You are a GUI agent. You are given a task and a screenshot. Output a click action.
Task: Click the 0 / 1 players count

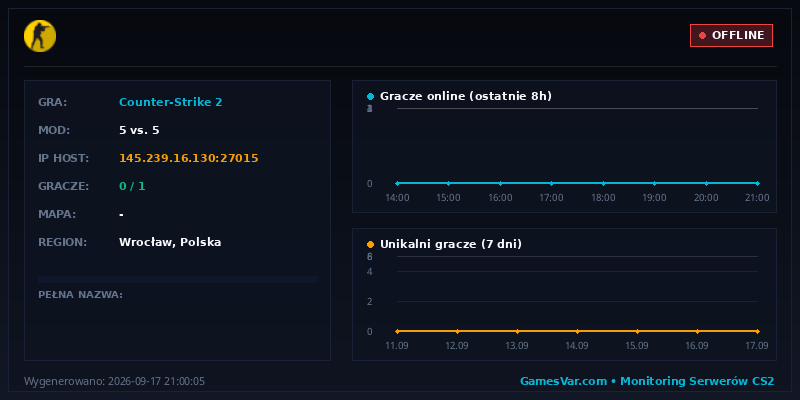(132, 186)
